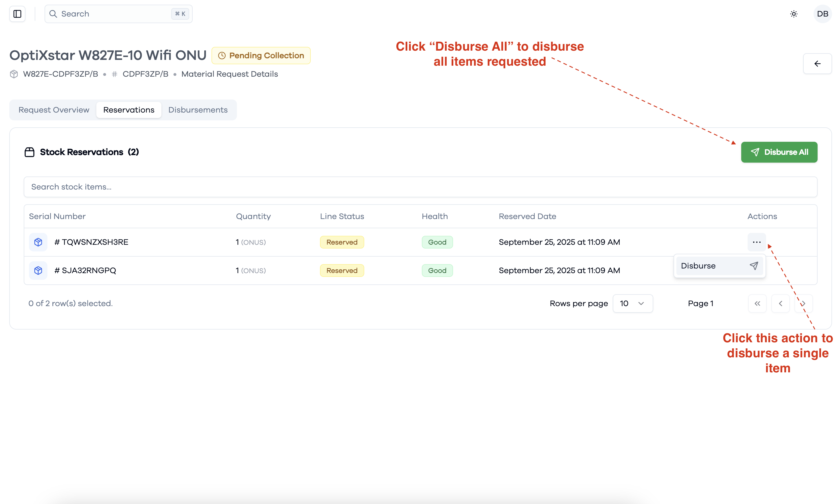Click the package icon for TQWSNZXSH3RE
The height and width of the screenshot is (504, 839).
pos(38,242)
